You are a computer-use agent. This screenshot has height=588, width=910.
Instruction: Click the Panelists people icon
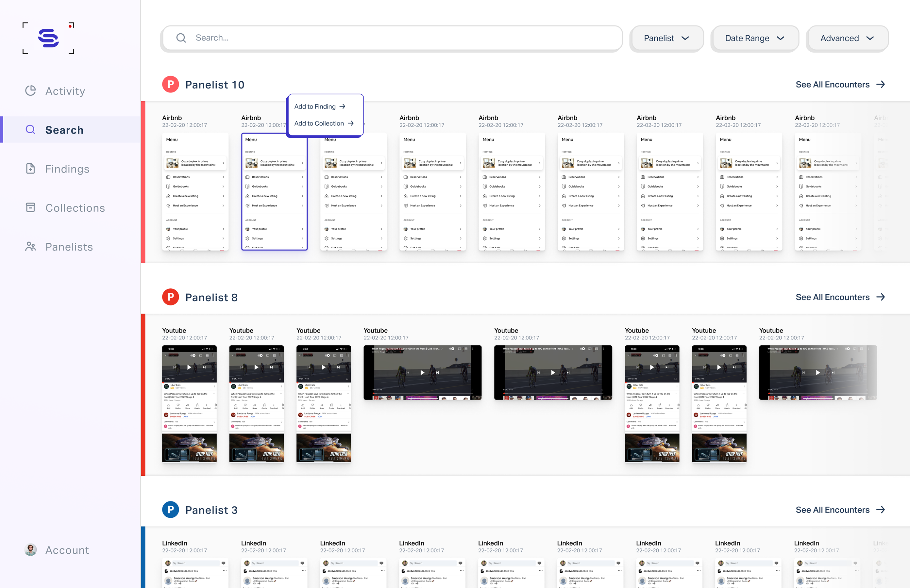[x=31, y=247]
